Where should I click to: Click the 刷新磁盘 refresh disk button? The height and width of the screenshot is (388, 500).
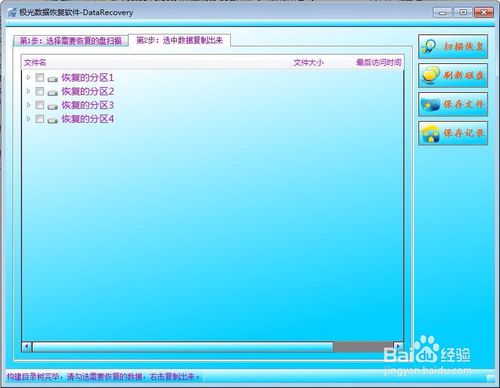[453, 75]
